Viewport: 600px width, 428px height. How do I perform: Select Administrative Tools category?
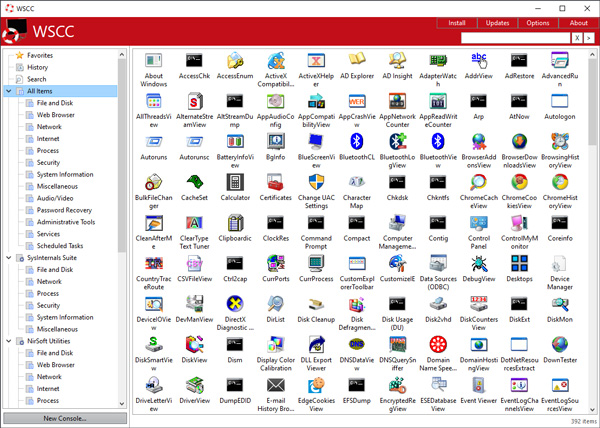coord(66,222)
